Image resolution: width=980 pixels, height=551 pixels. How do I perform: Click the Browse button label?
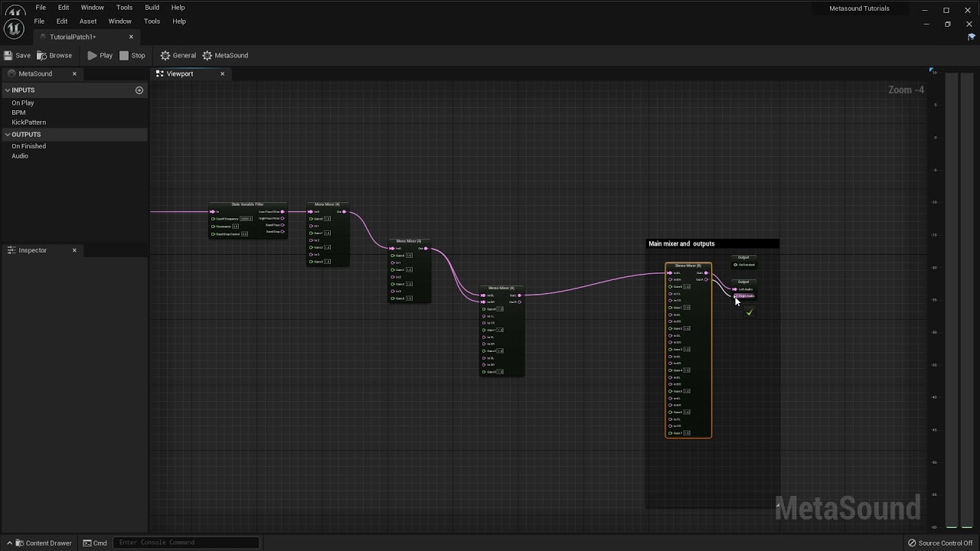(x=60, y=55)
